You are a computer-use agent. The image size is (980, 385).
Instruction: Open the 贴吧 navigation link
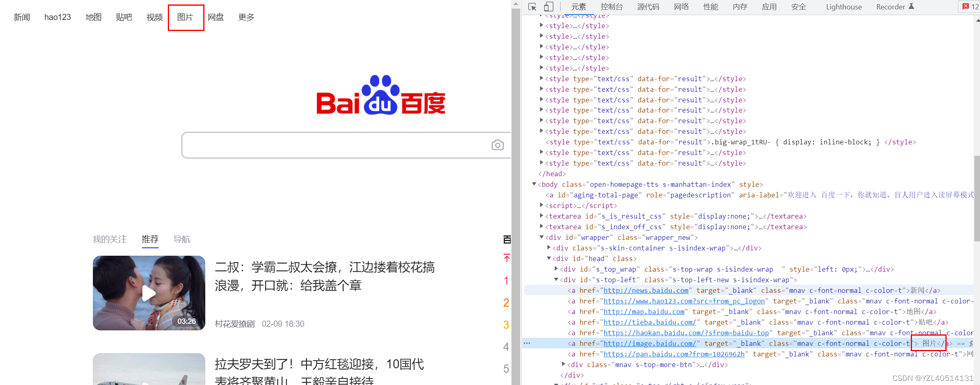coord(124,17)
